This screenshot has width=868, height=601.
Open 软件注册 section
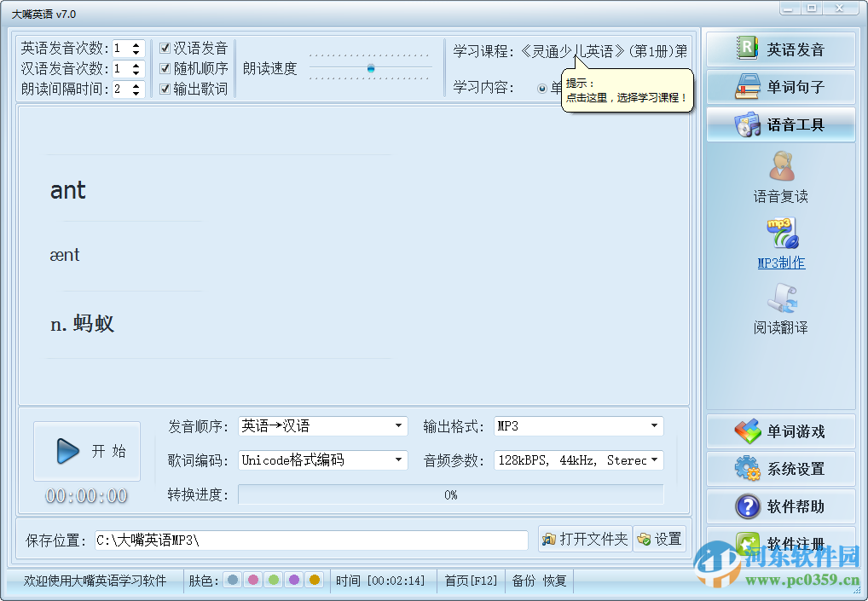pos(780,542)
